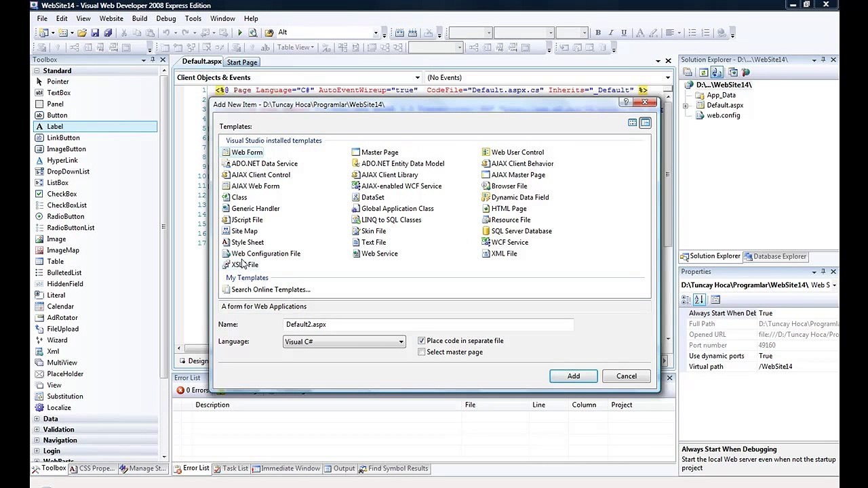Viewport: 868px width, 488px height.
Task: Enable the Select master page checkbox
Action: 422,352
